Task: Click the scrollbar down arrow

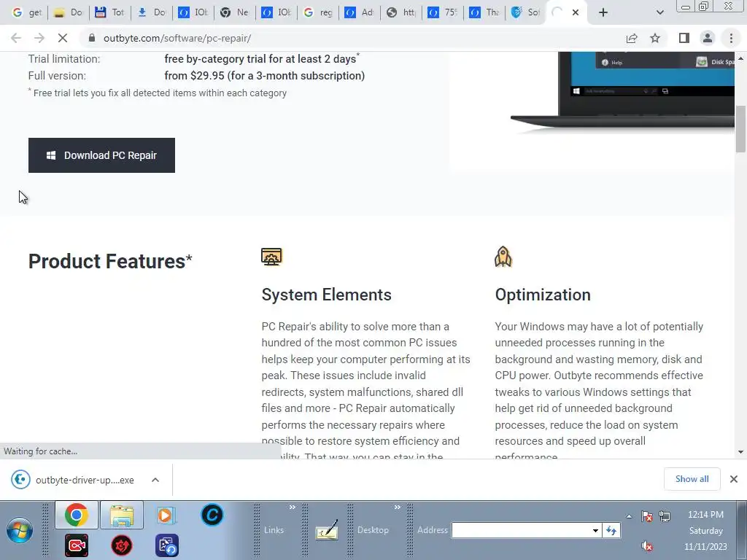Action: [x=740, y=452]
